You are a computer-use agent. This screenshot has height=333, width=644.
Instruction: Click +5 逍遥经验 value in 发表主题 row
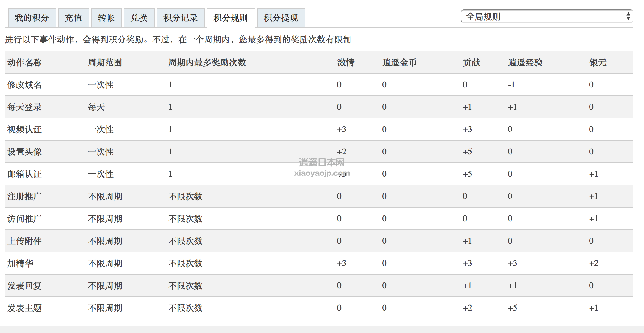(x=512, y=308)
